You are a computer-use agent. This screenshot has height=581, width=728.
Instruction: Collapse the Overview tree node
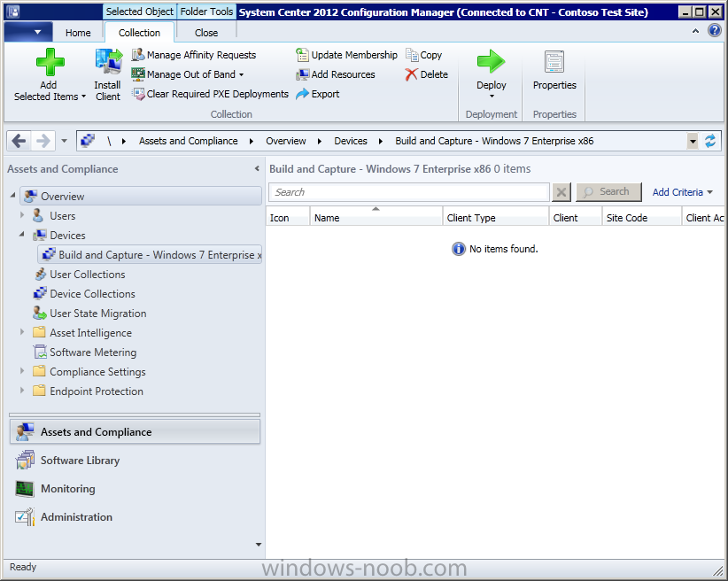point(12,196)
